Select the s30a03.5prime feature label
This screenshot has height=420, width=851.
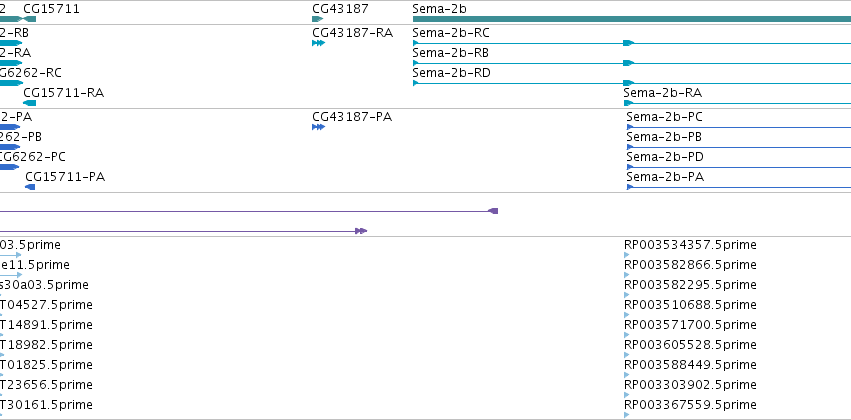point(44,285)
